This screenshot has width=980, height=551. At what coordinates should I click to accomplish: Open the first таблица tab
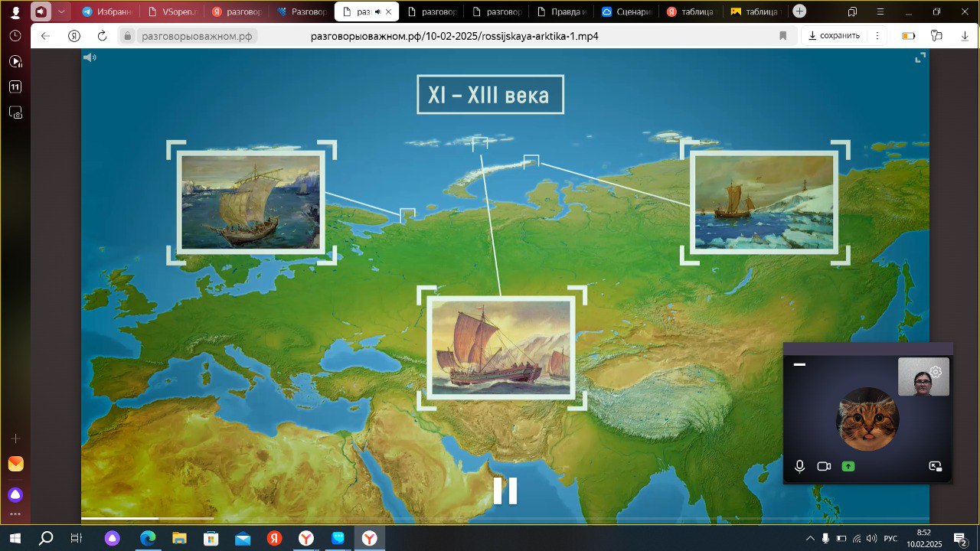[692, 11]
